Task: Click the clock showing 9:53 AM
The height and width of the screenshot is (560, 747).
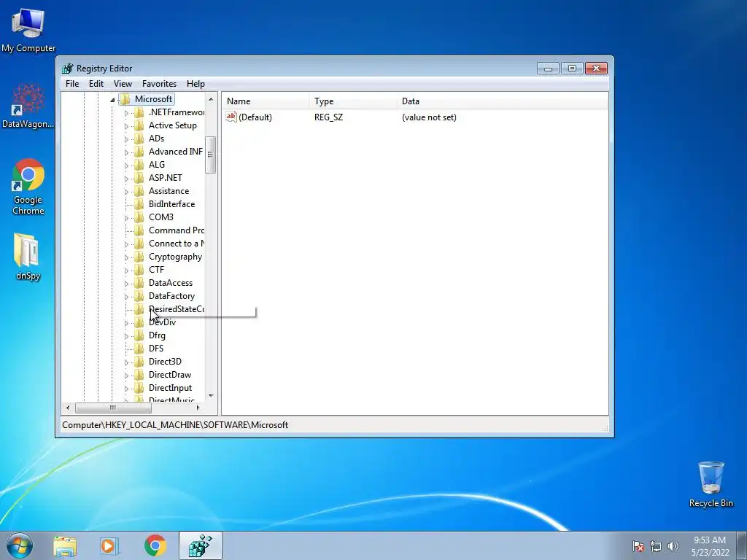Action: click(x=710, y=546)
